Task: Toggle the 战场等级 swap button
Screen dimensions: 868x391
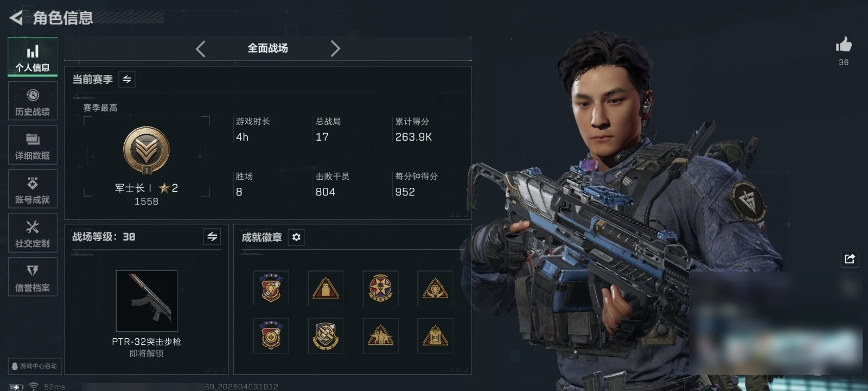Action: pos(212,237)
